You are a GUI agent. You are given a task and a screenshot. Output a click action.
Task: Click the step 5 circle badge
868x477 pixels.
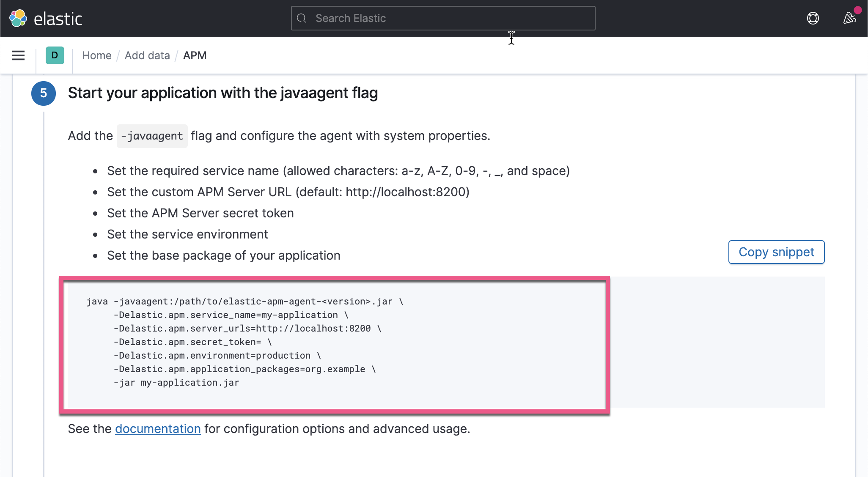point(43,93)
